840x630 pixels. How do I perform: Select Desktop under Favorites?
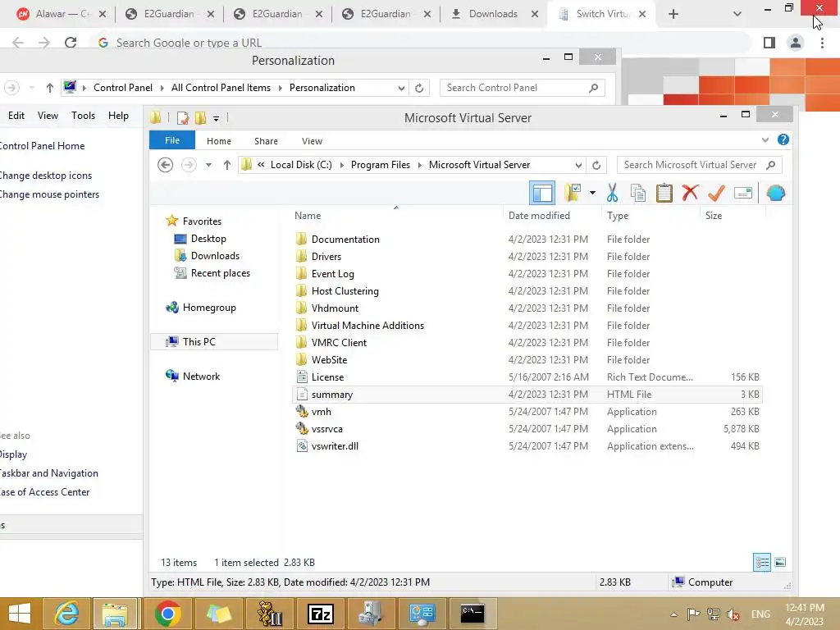[208, 239]
